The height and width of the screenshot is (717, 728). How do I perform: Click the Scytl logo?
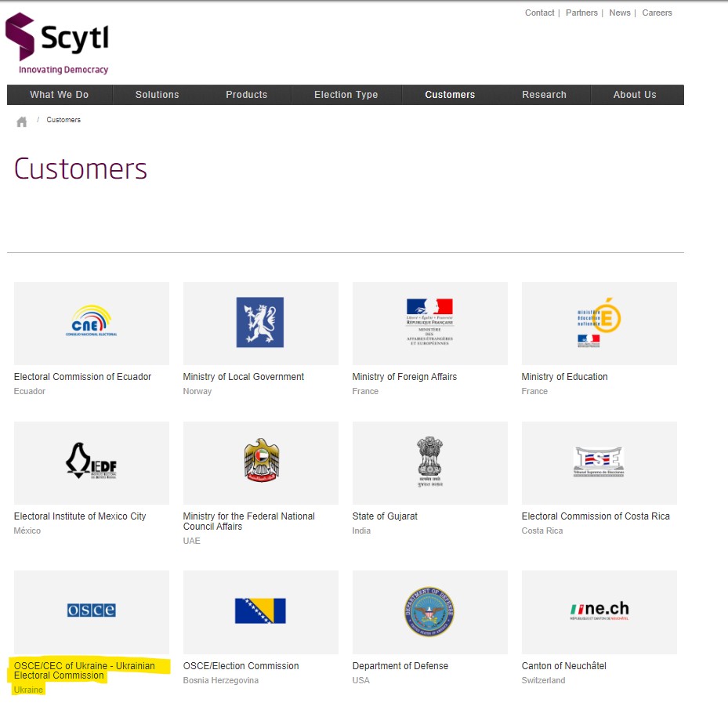tap(57, 43)
